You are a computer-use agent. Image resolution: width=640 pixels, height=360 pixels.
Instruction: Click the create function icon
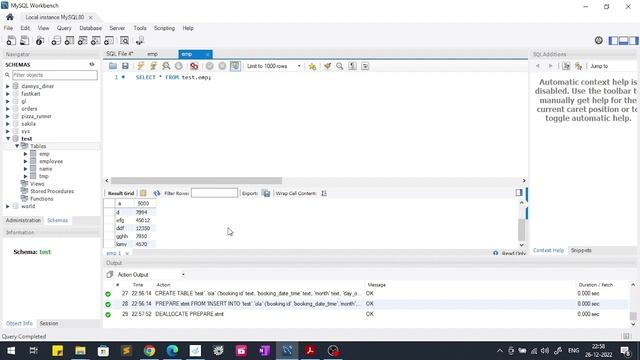pos(109,40)
